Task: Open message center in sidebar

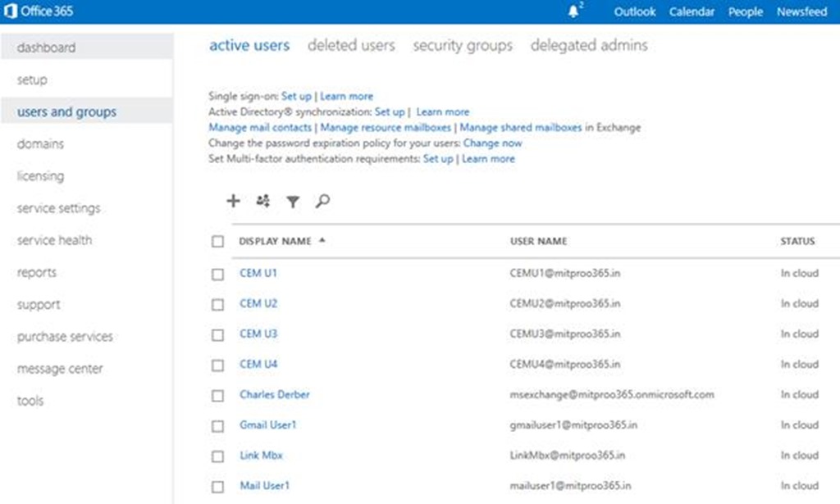Action: (59, 369)
